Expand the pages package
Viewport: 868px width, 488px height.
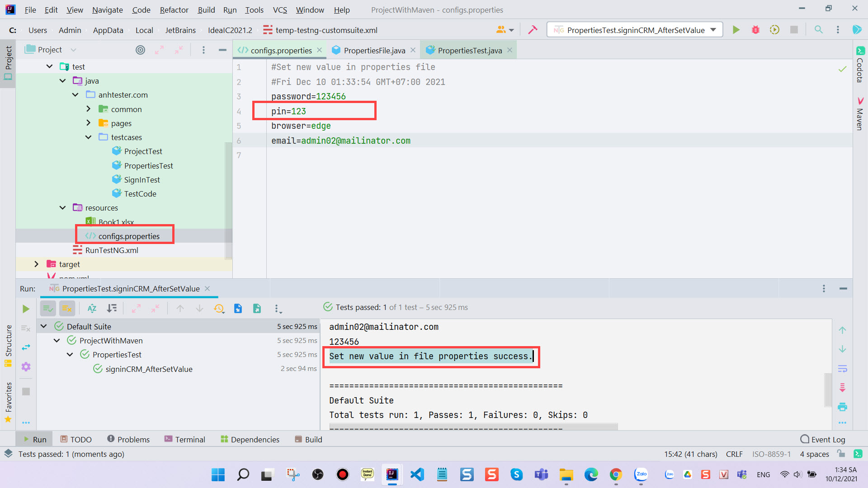pos(88,123)
